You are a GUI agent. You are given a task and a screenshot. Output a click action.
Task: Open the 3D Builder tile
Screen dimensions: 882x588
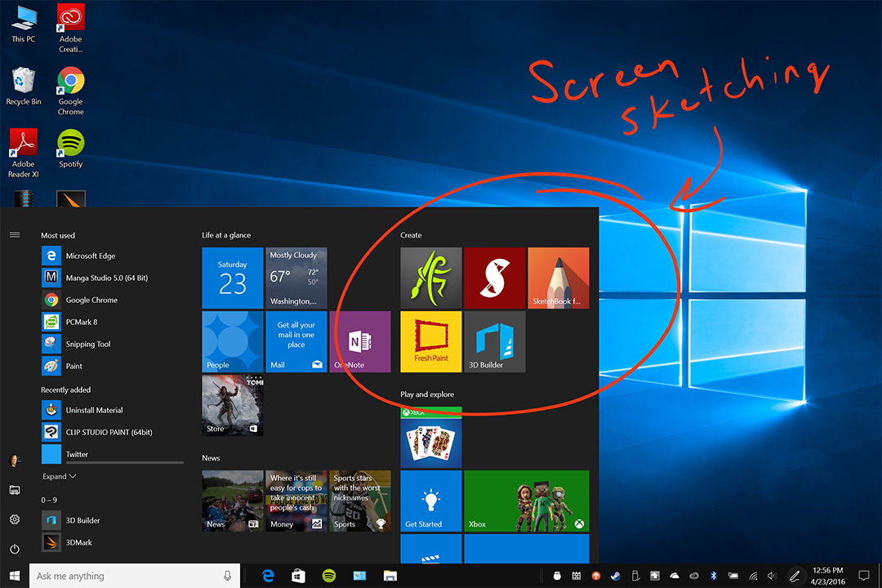click(x=494, y=341)
